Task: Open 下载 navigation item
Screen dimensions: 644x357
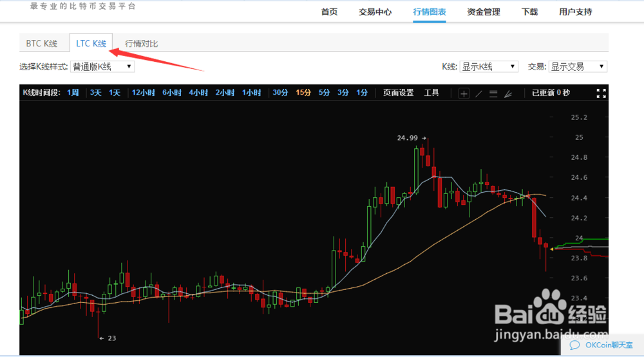Action: tap(529, 12)
